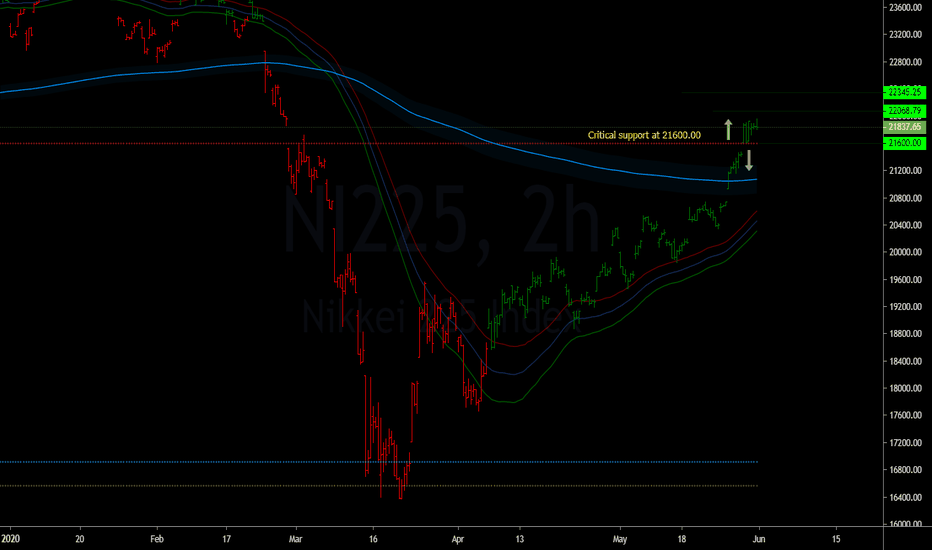
Task: Click the 18000.00 price axis label
Action: (x=905, y=388)
